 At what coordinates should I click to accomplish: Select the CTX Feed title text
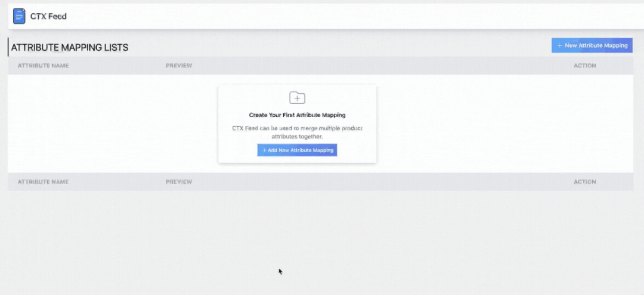[48, 16]
